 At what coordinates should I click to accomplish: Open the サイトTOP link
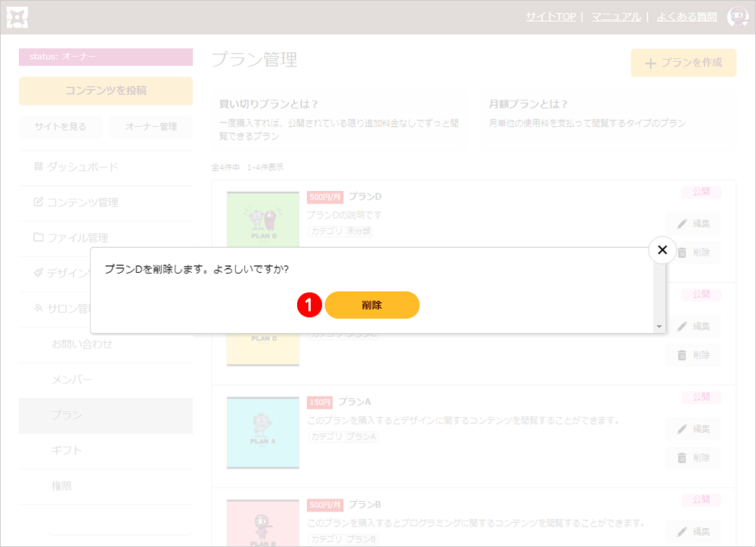[x=550, y=17]
